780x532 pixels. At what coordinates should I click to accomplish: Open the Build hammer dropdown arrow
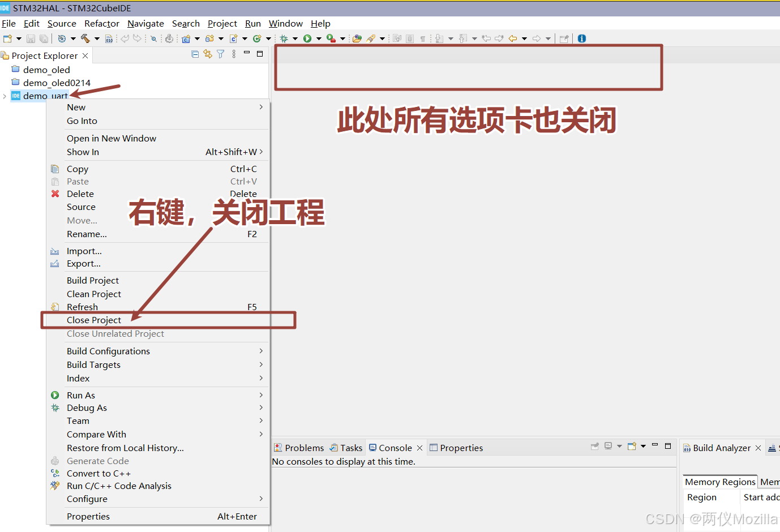(x=97, y=38)
